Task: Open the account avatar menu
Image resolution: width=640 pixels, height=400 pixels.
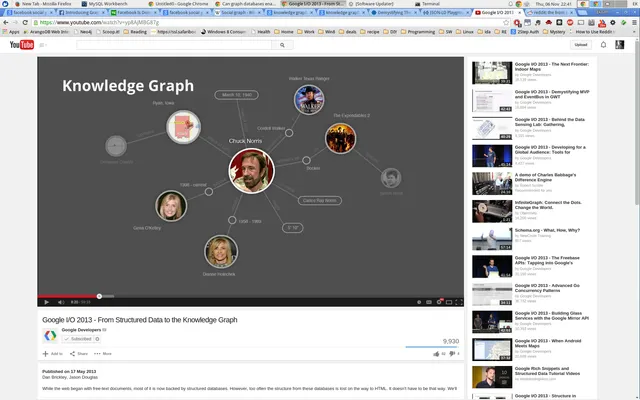Action: click(x=620, y=45)
